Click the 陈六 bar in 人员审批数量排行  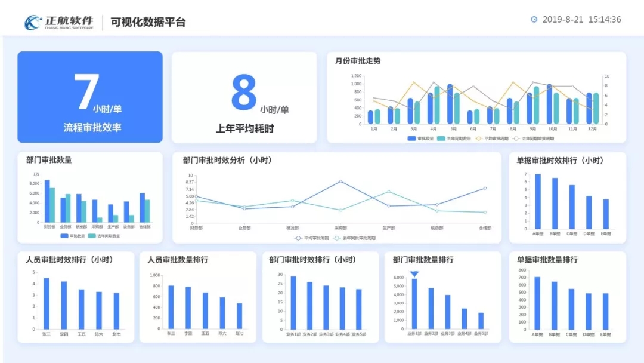222,313
